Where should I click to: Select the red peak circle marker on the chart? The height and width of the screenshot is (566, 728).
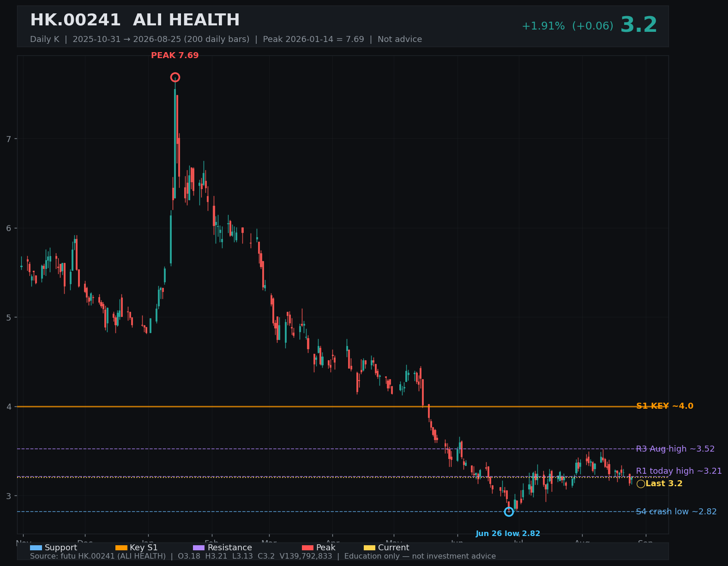tap(175, 77)
